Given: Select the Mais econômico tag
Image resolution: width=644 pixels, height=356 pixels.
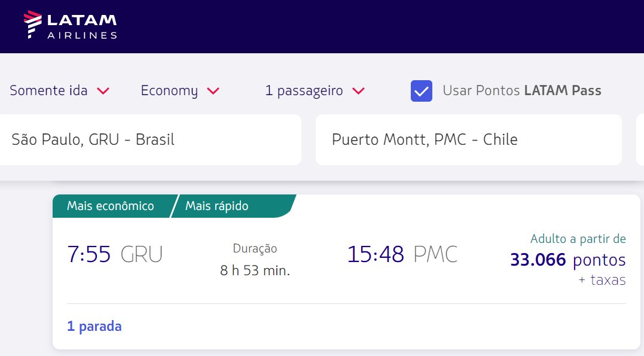Looking at the screenshot, I should [111, 206].
